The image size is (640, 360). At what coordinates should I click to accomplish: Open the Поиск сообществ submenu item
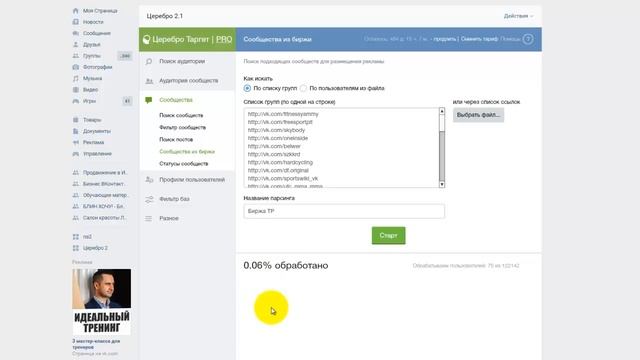pyautogui.click(x=181, y=116)
